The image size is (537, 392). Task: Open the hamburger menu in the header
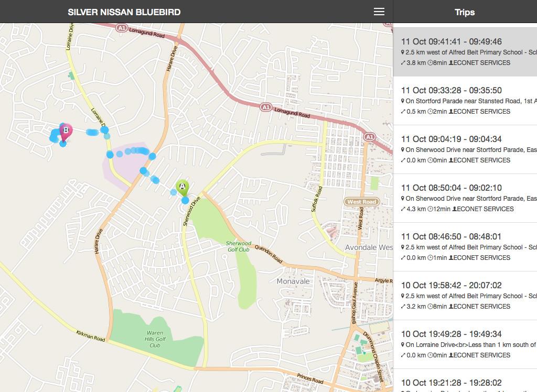tap(379, 12)
